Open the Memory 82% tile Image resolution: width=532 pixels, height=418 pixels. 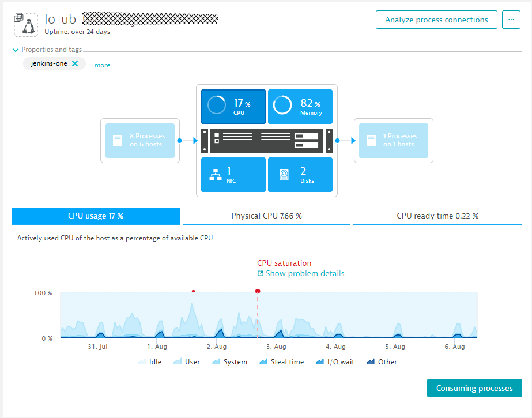[300, 106]
